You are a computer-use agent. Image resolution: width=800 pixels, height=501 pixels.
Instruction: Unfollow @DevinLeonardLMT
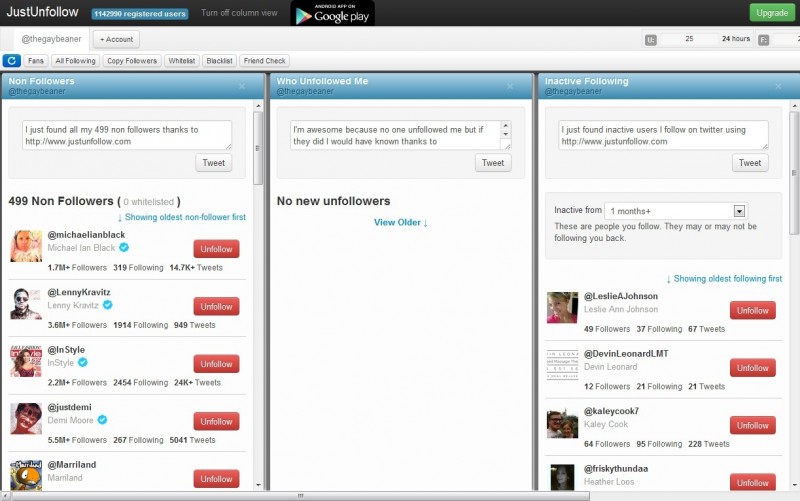pyautogui.click(x=753, y=368)
